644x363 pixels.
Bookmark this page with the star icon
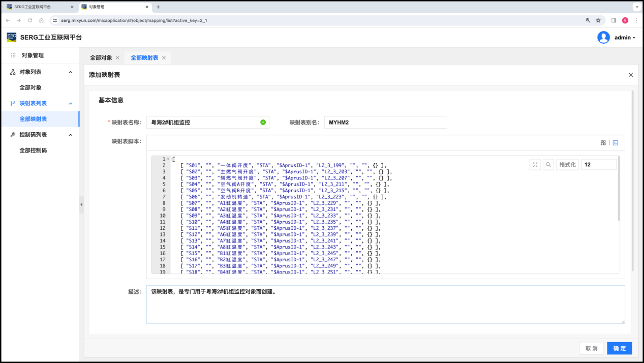tap(598, 20)
